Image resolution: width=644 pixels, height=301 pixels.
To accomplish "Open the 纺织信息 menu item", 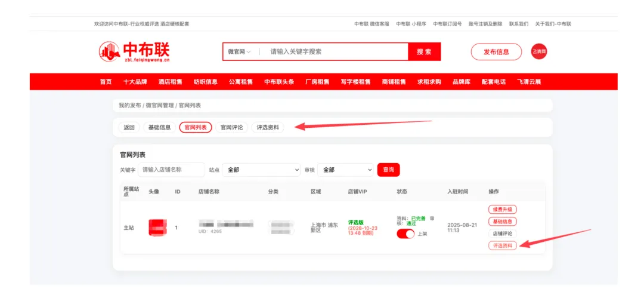I will (206, 82).
